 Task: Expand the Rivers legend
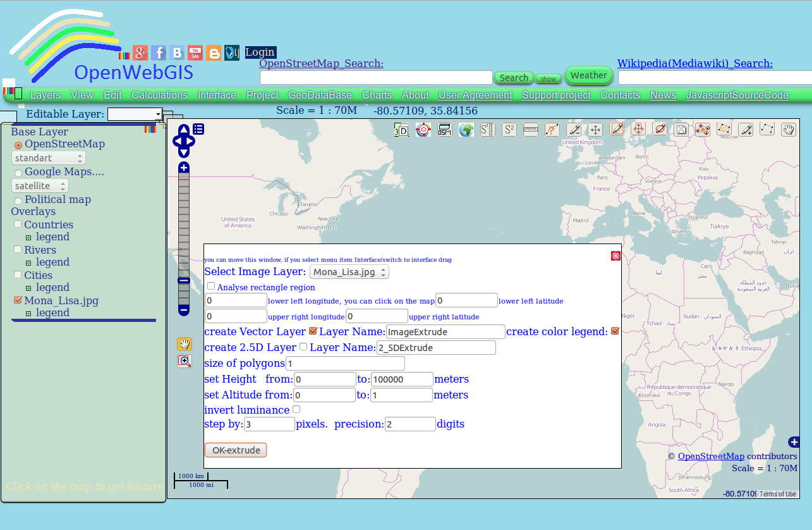[x=28, y=263]
